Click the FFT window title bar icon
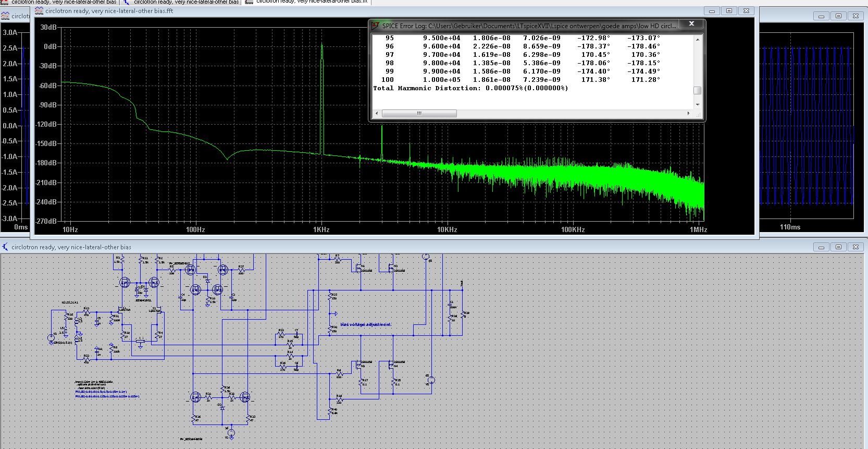The height and width of the screenshot is (449, 868). 40,10
